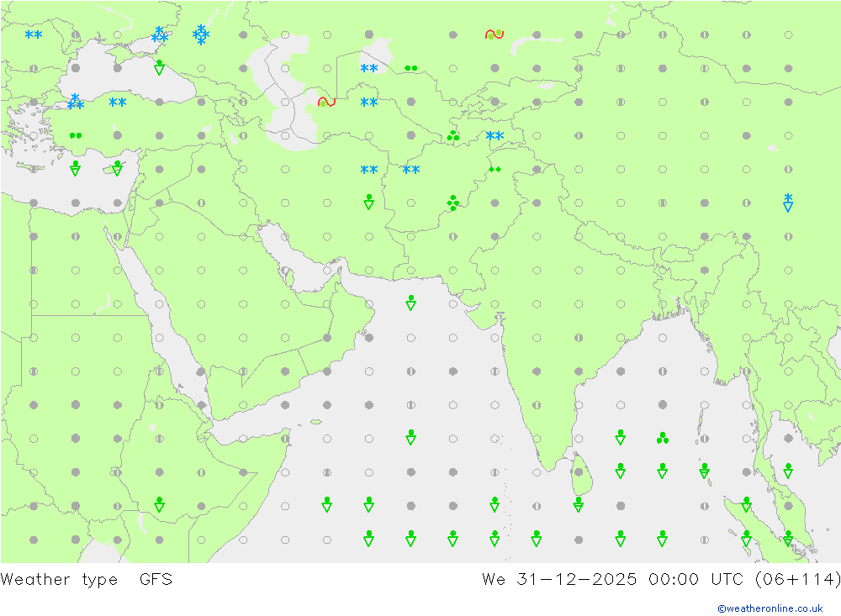The height and width of the screenshot is (616, 841).
Task: Select the three-dot rain symbol left of Tajikistan snow
Action: click(453, 135)
